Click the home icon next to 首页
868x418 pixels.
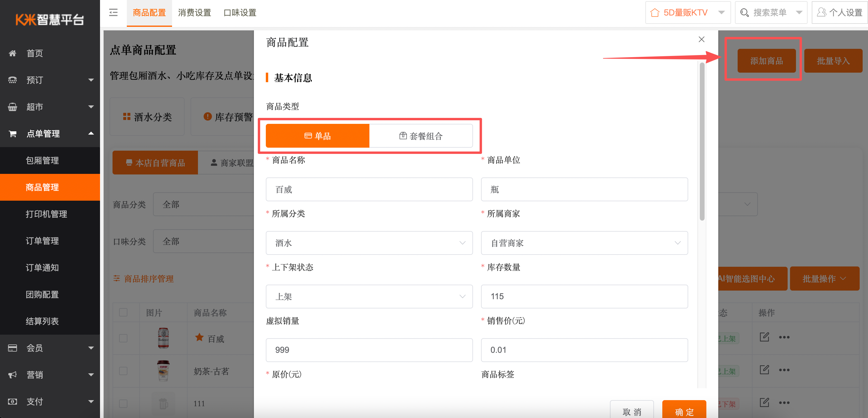pyautogui.click(x=13, y=53)
